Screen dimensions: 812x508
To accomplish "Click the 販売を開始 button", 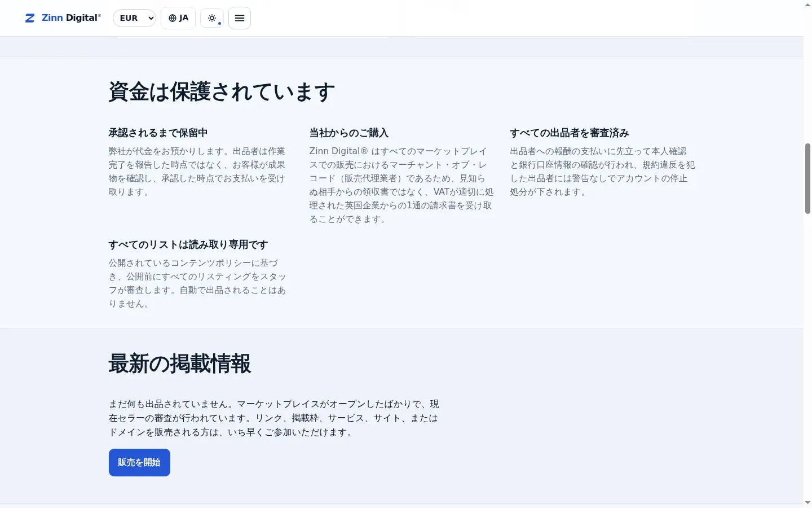I will click(139, 462).
